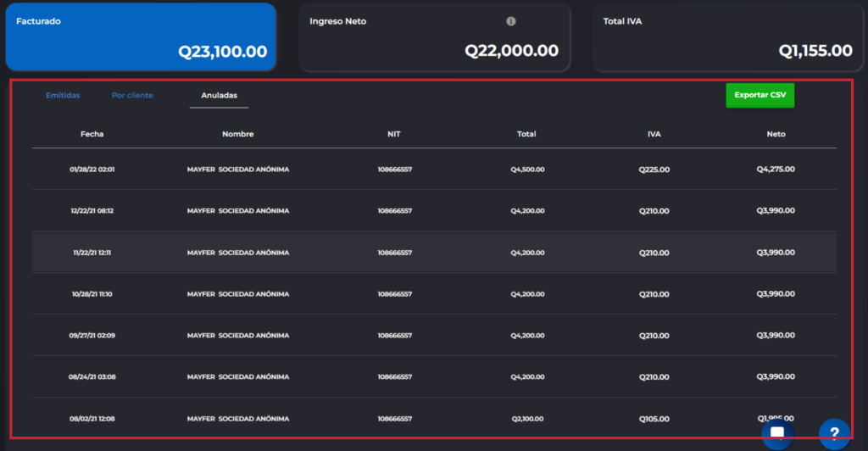This screenshot has height=451, width=868.
Task: Click the NIT column header
Action: [x=394, y=134]
